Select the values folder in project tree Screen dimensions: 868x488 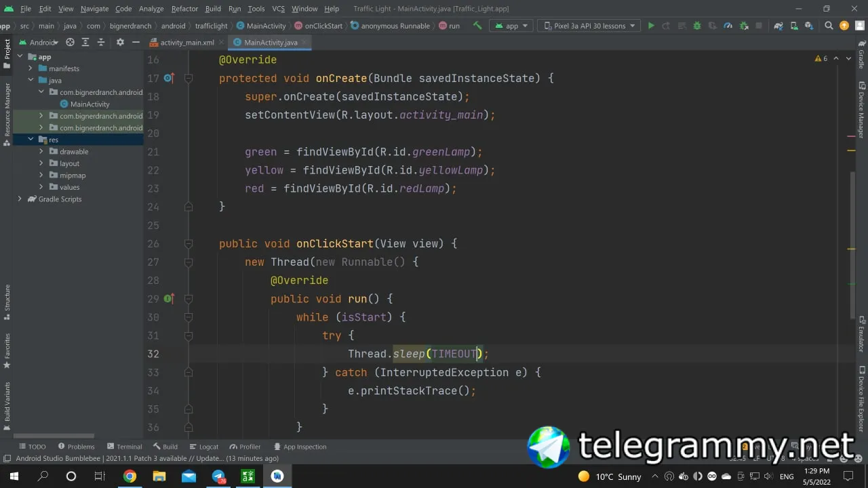point(69,187)
